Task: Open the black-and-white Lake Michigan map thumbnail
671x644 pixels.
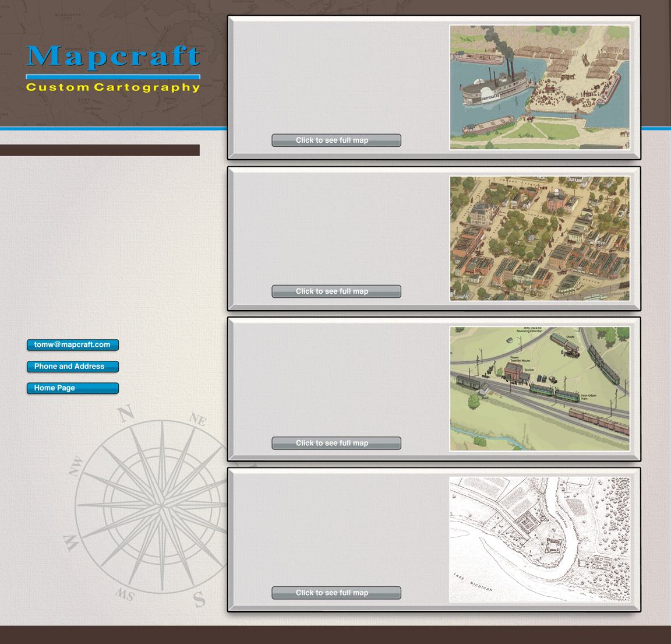Action: tap(539, 539)
